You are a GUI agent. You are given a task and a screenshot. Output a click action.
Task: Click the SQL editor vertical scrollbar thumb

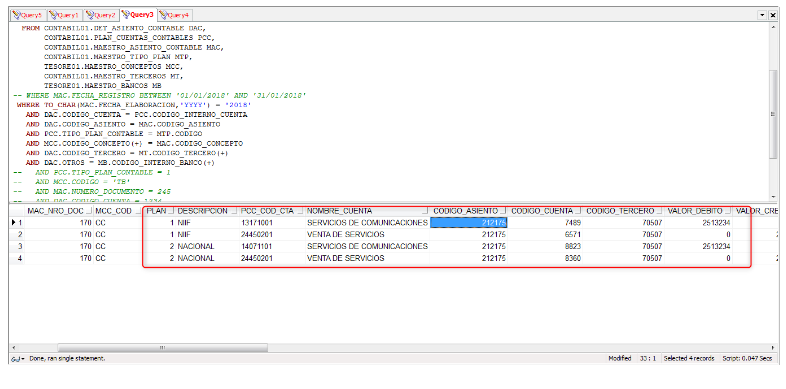(773, 114)
